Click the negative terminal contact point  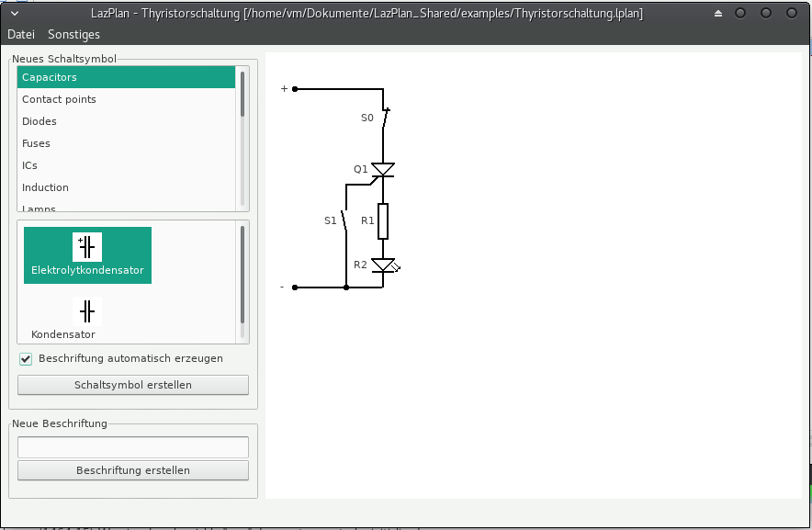(x=295, y=288)
